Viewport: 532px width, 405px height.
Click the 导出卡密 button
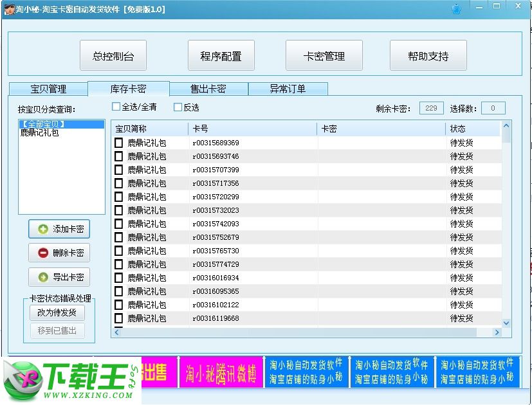59,277
